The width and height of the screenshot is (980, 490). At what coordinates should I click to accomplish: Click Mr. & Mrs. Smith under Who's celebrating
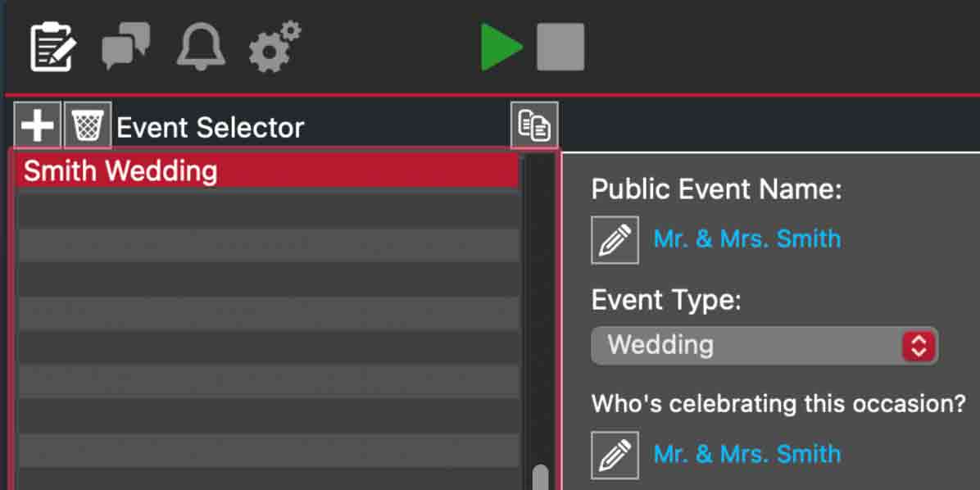click(x=746, y=454)
